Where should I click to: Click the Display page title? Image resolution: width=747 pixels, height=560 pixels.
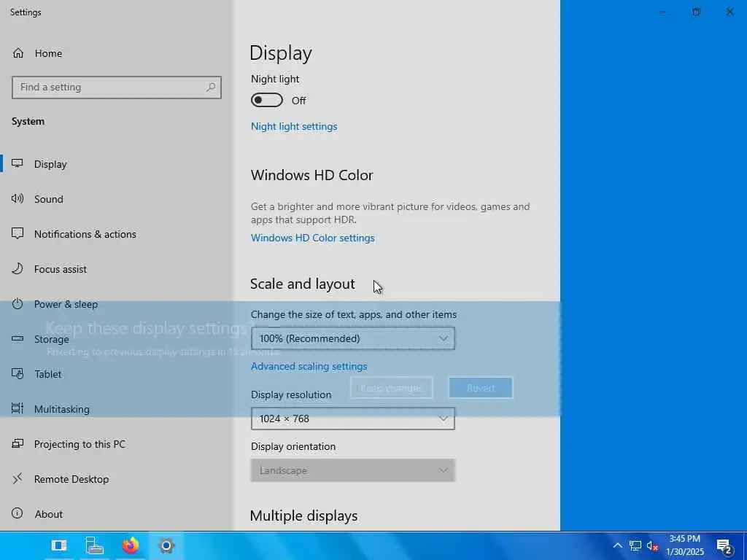281,53
